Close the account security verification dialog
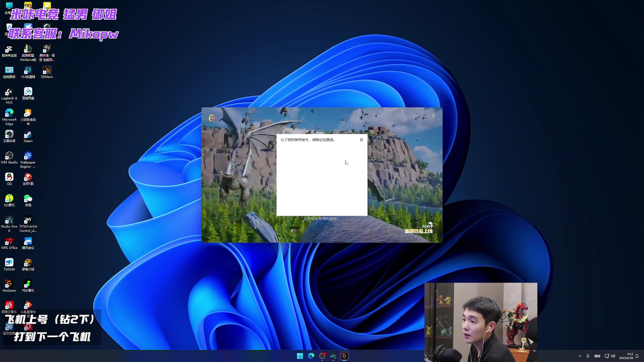The image size is (644, 362). pyautogui.click(x=361, y=140)
